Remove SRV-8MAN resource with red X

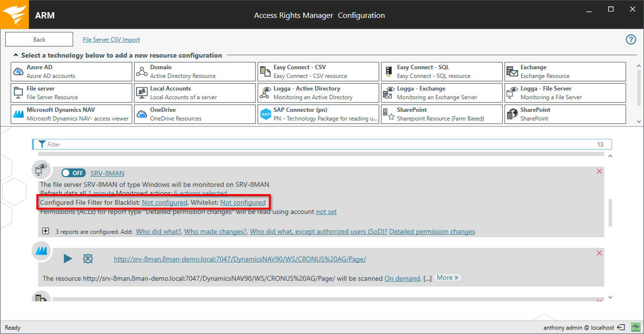point(599,171)
